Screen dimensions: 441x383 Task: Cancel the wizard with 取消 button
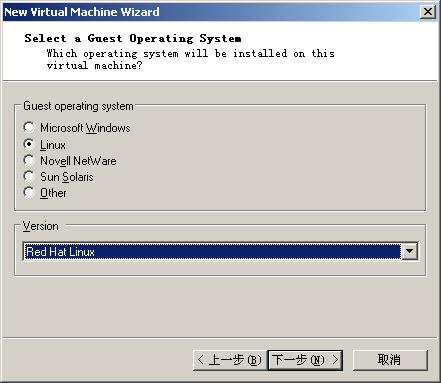pyautogui.click(x=390, y=360)
